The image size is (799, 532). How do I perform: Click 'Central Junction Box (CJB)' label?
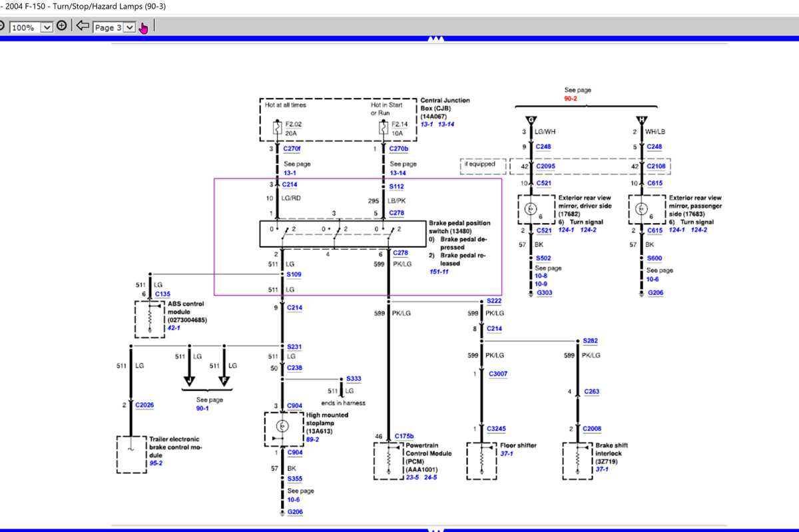coord(445,104)
